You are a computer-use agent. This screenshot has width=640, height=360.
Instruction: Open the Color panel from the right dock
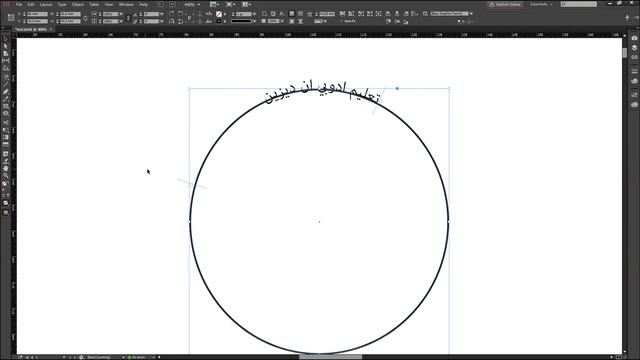tap(634, 81)
